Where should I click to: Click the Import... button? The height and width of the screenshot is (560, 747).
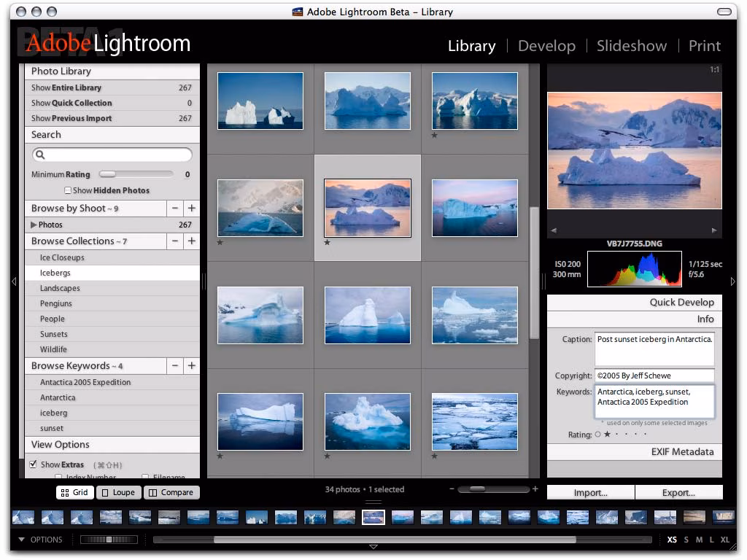coord(590,492)
